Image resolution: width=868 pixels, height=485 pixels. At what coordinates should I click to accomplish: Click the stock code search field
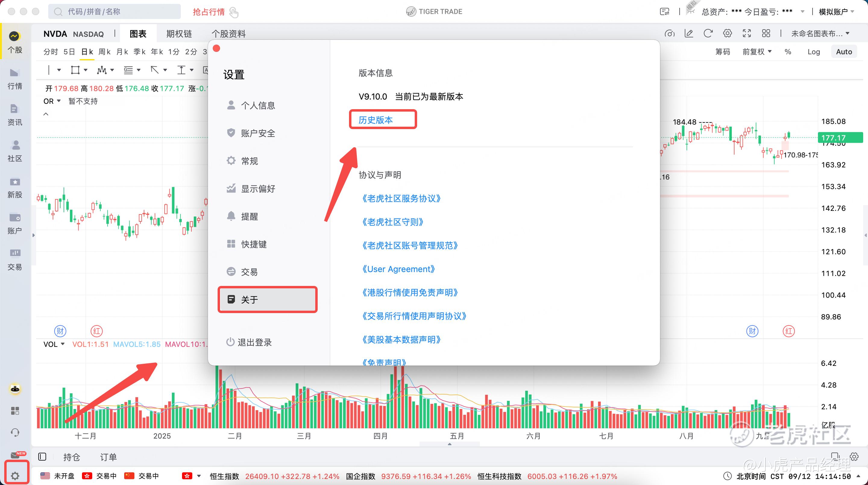coord(115,12)
